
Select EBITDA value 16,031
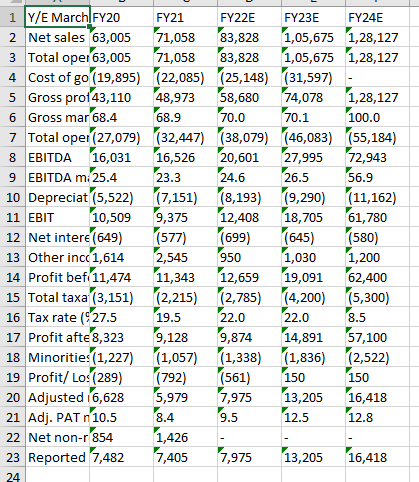coord(121,157)
